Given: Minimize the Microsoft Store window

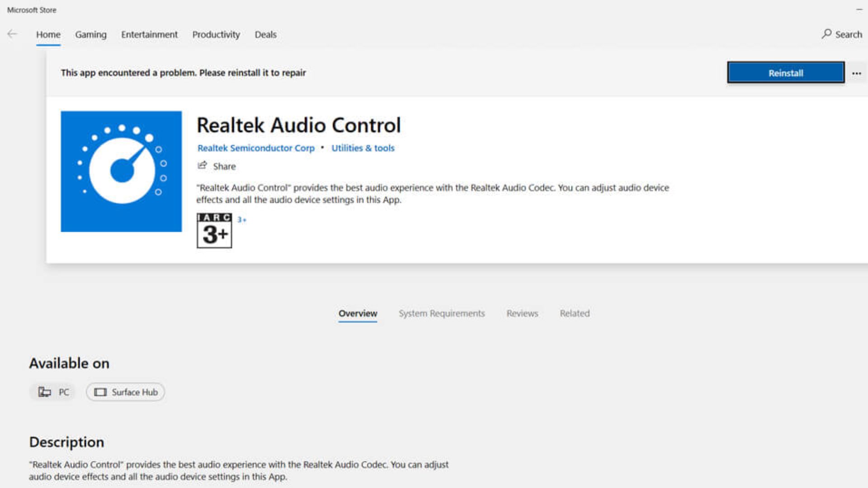Looking at the screenshot, I should (x=859, y=9).
